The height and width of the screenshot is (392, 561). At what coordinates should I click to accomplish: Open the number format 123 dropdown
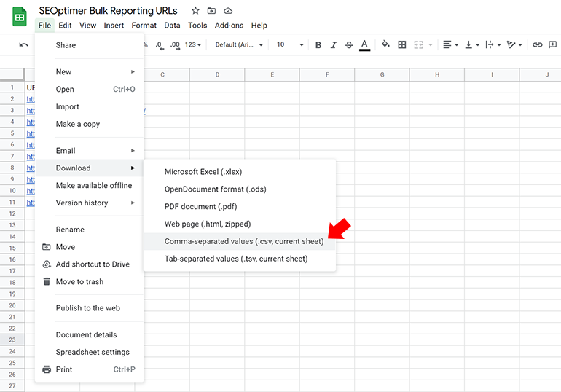(x=193, y=45)
